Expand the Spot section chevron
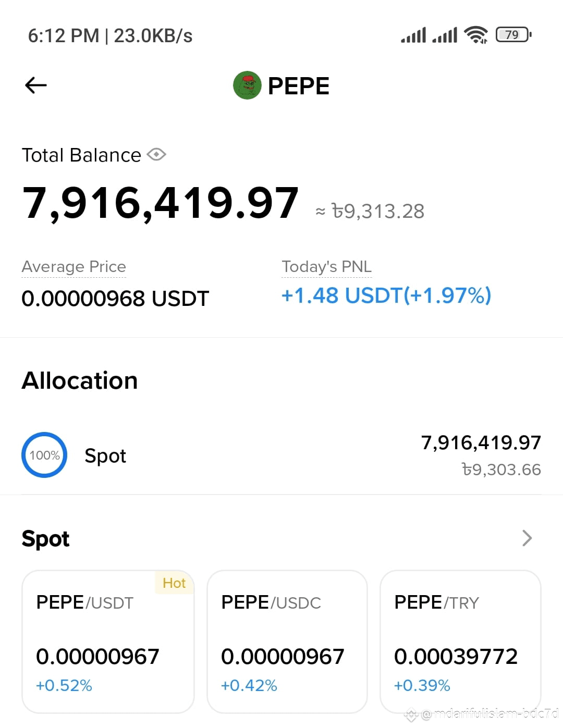This screenshot has width=563, height=728. [527, 538]
